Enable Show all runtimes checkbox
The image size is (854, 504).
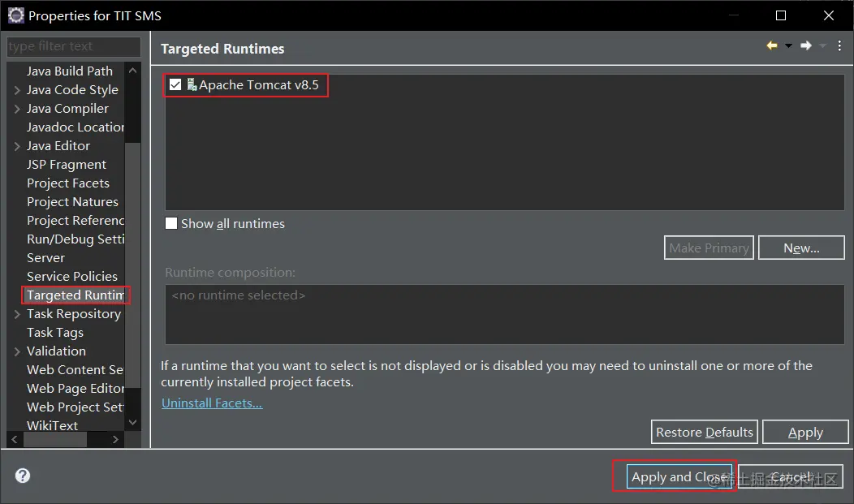171,223
